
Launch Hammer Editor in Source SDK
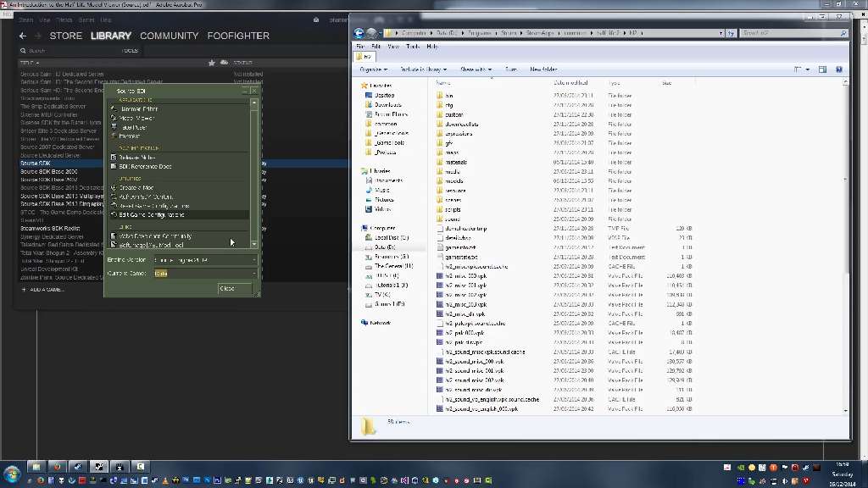[138, 108]
